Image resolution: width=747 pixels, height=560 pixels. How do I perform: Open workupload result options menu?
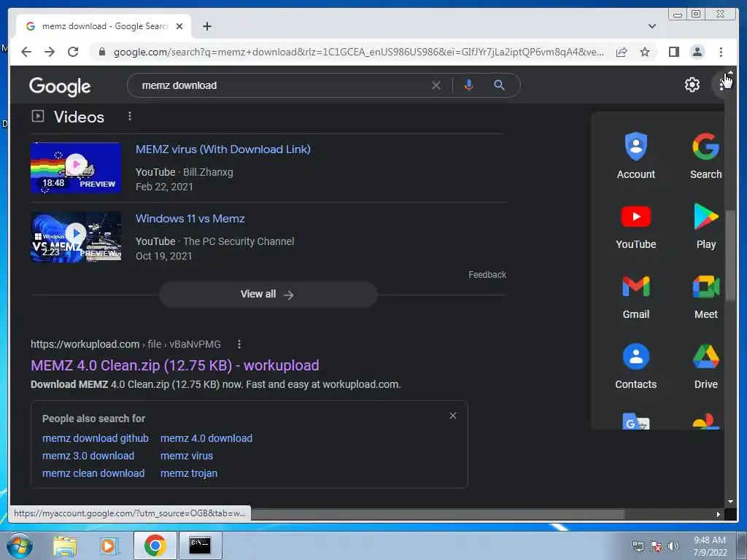coord(239,344)
